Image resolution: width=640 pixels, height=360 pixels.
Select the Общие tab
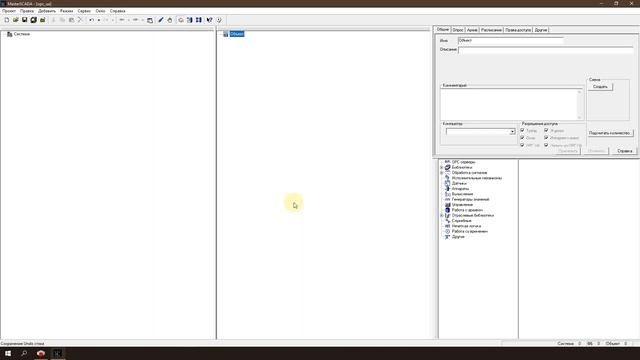tap(443, 29)
